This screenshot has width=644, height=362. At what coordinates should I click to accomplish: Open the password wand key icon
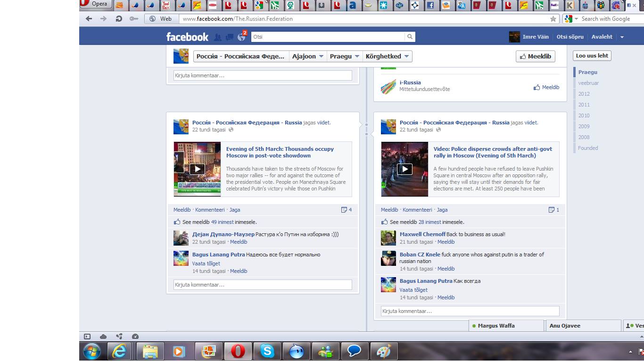pyautogui.click(x=134, y=19)
